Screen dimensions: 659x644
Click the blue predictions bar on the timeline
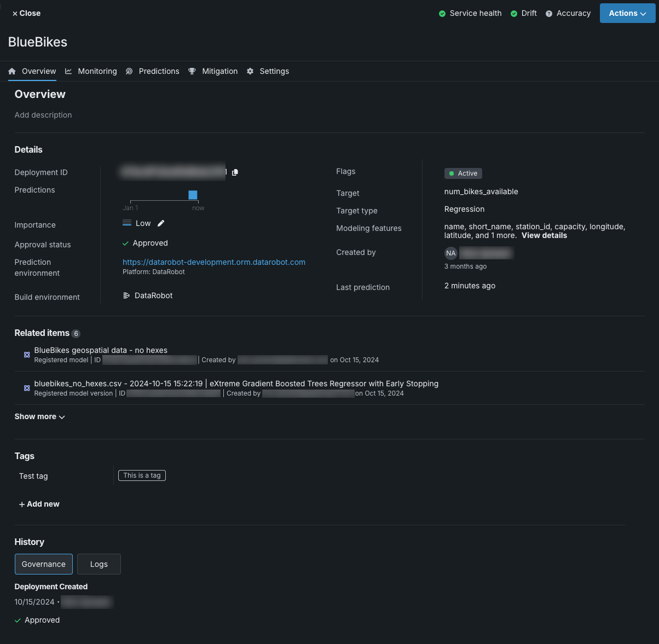point(193,195)
